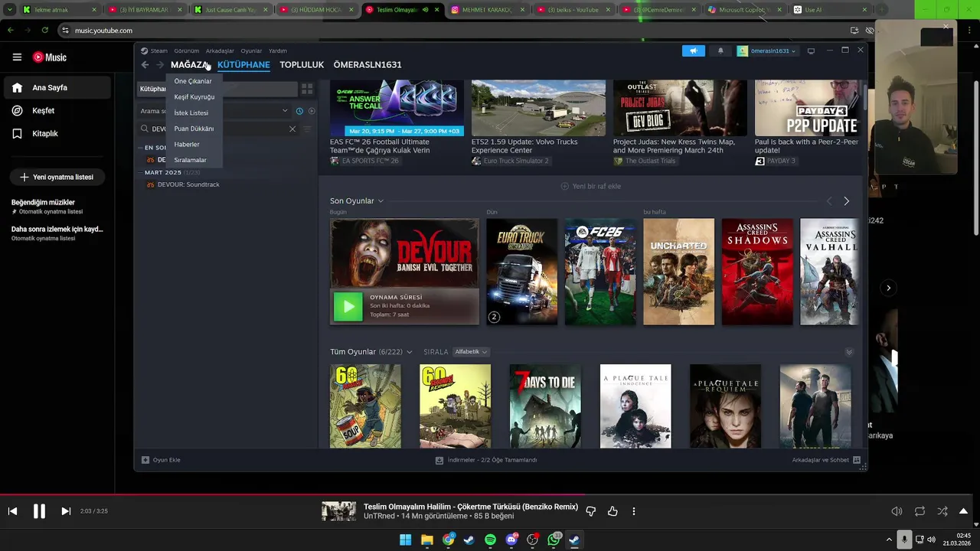Toggle recent-activity sort clock icon

pos(299,111)
